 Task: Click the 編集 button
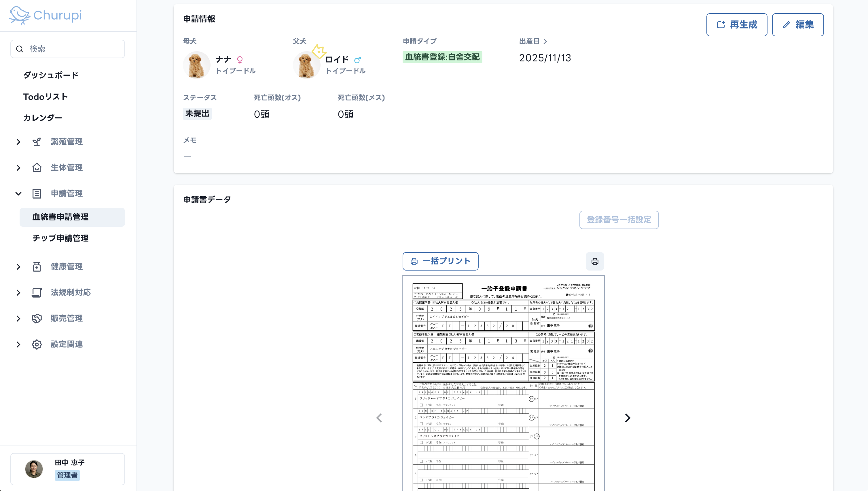coord(798,24)
